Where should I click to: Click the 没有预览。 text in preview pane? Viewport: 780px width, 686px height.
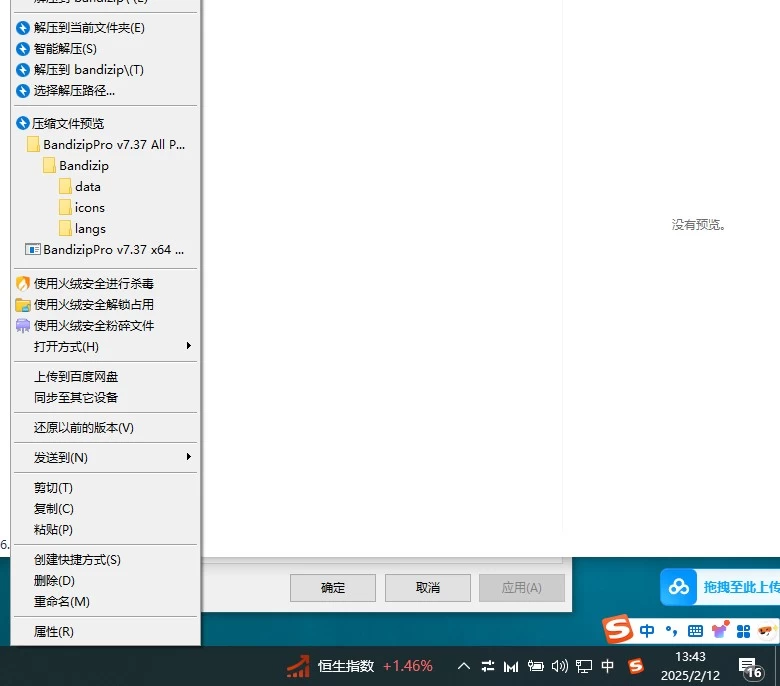pos(698,225)
